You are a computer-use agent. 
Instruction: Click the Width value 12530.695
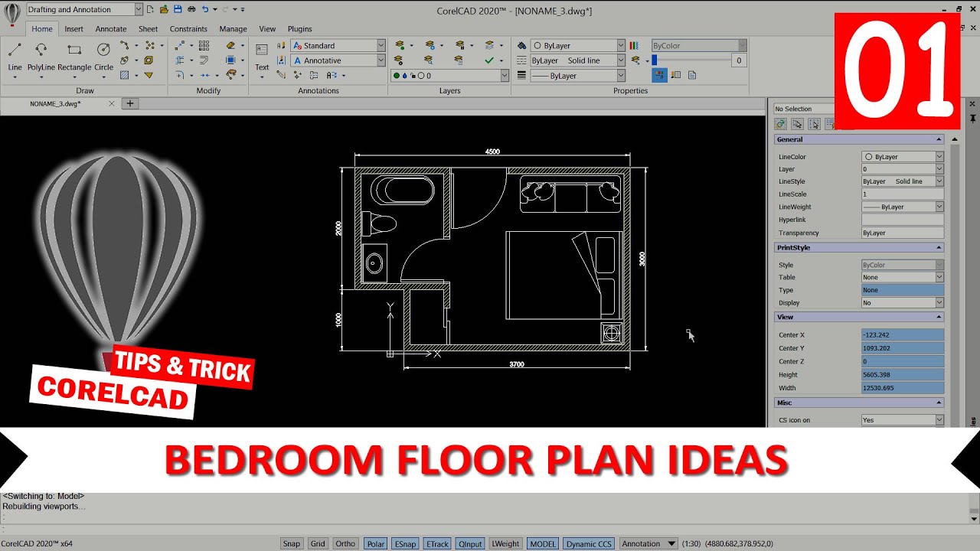click(903, 388)
